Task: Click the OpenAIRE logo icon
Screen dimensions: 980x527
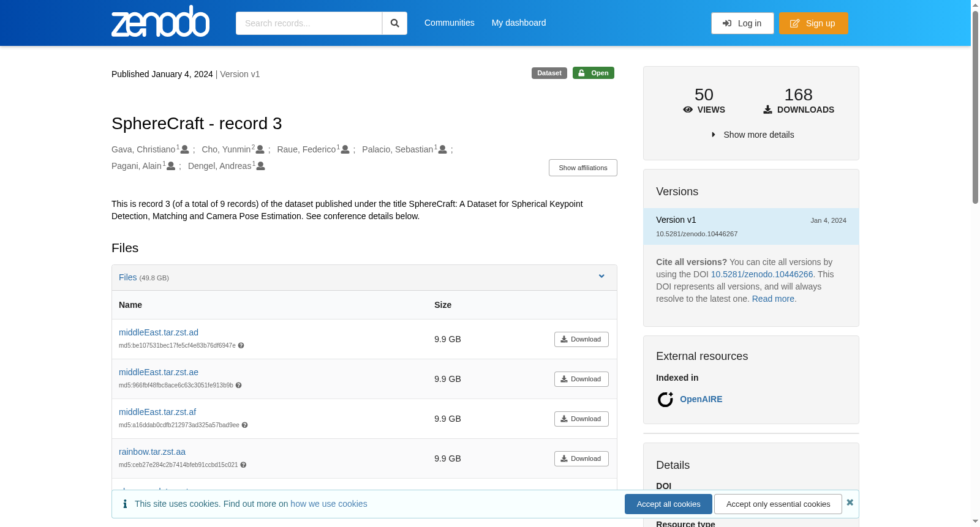Action: click(x=665, y=400)
